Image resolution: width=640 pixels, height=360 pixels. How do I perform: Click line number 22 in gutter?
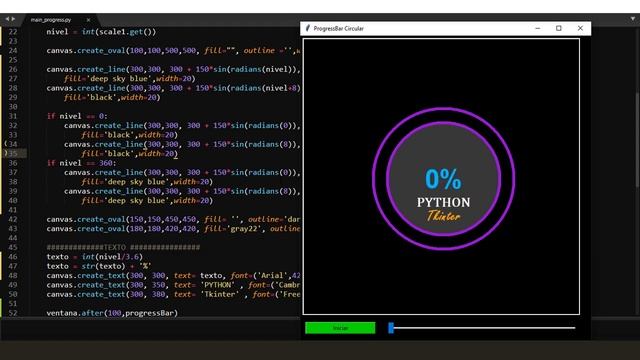pyautogui.click(x=13, y=32)
